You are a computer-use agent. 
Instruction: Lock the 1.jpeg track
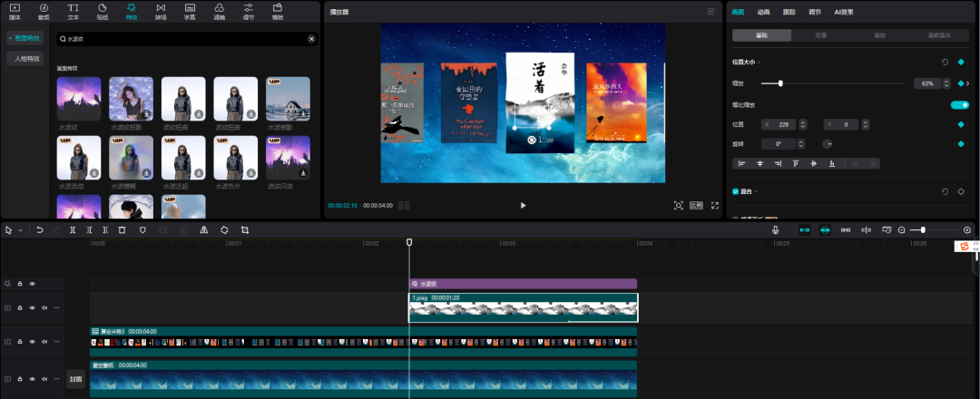pyautogui.click(x=19, y=307)
